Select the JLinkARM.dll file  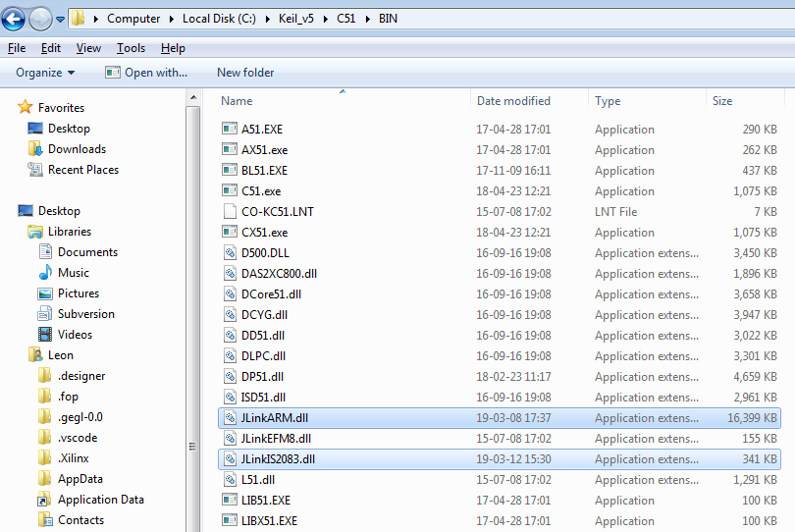coord(275,418)
